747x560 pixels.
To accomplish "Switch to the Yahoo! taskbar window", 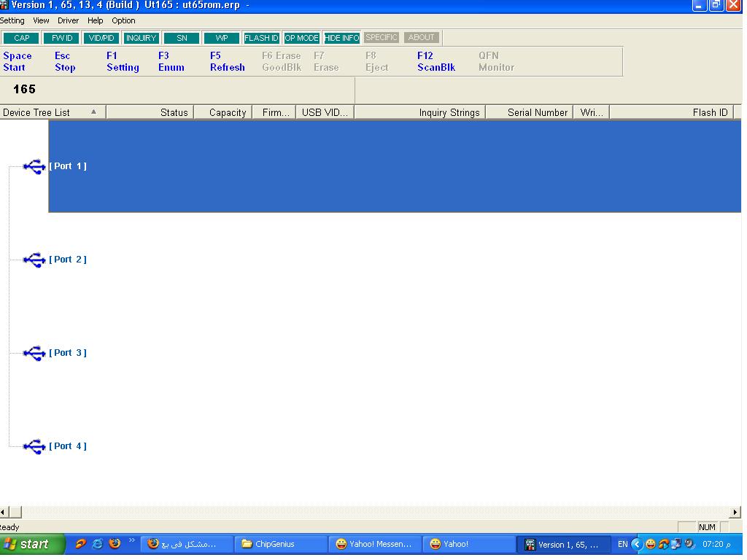I will point(469,544).
